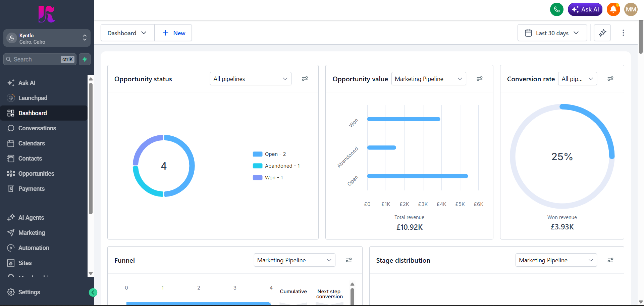Screen dimensions: 644x306
Task: Click the green lightning quick actions icon
Action: tap(85, 59)
